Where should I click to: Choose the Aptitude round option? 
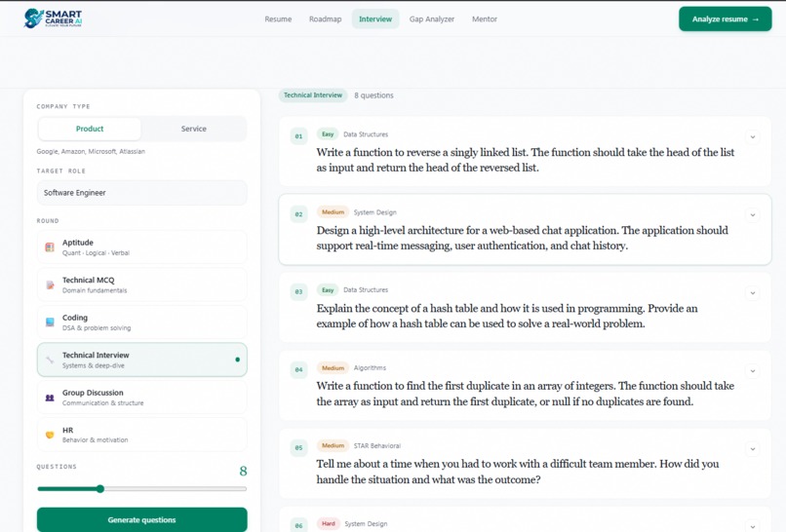click(141, 247)
